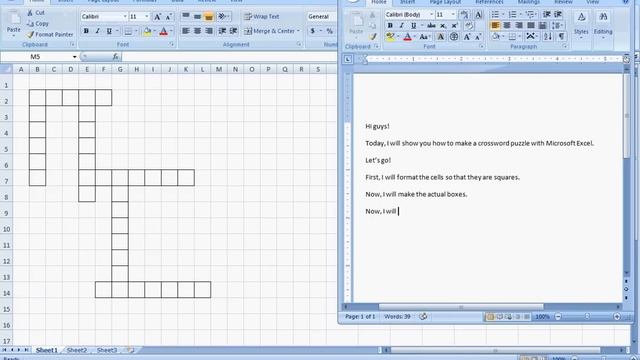Click Word's Show/Hide paragraph marks icon
640x360 pixels.
[x=562, y=37]
